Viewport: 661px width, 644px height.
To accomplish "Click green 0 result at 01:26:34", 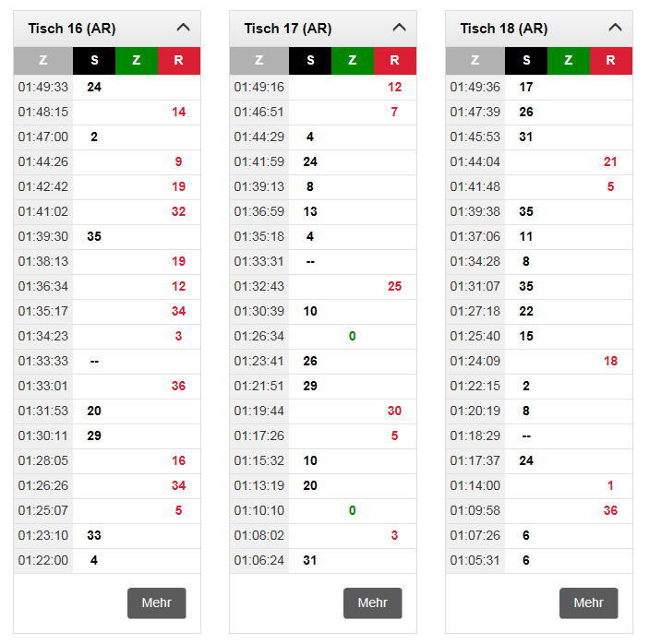I will tap(352, 337).
